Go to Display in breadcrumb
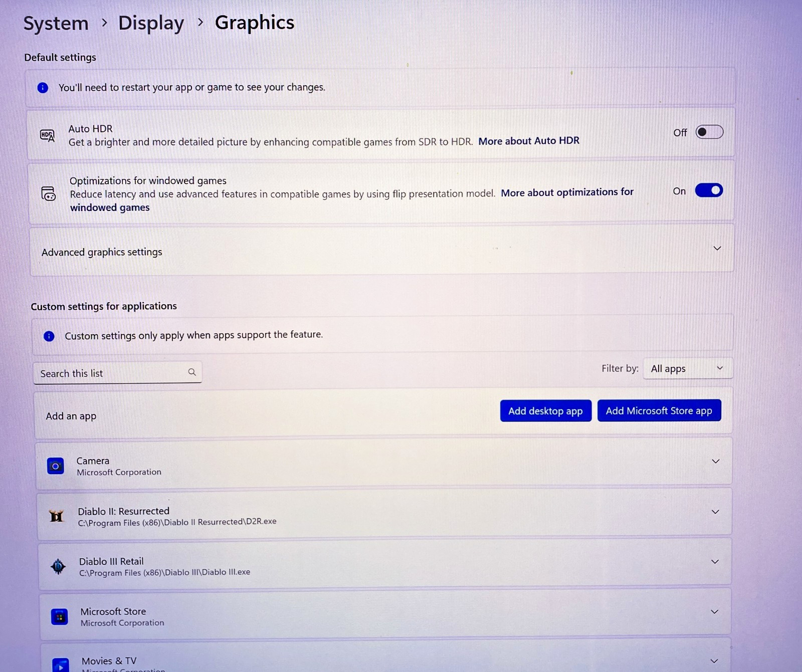 (151, 23)
